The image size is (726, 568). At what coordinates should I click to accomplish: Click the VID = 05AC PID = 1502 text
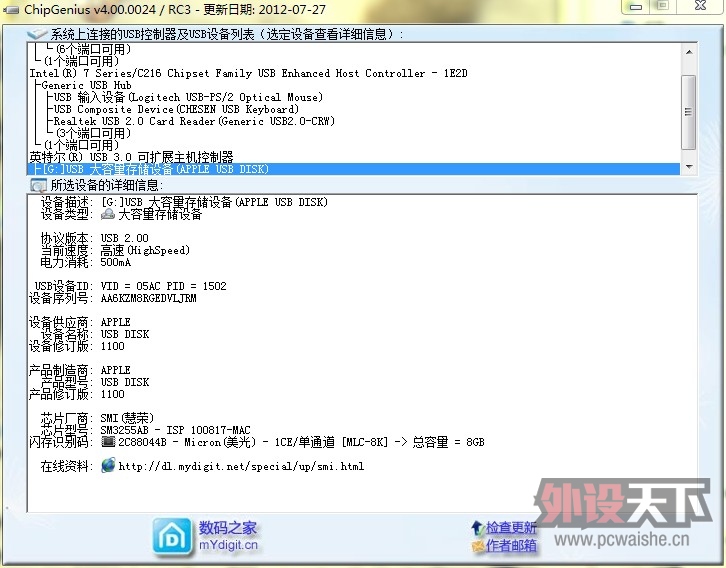[x=163, y=286]
